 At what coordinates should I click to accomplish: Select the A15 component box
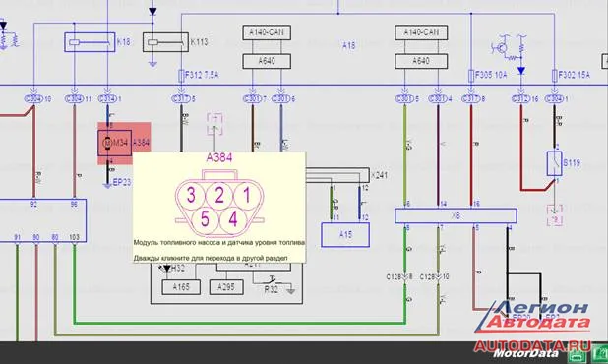[x=345, y=234]
